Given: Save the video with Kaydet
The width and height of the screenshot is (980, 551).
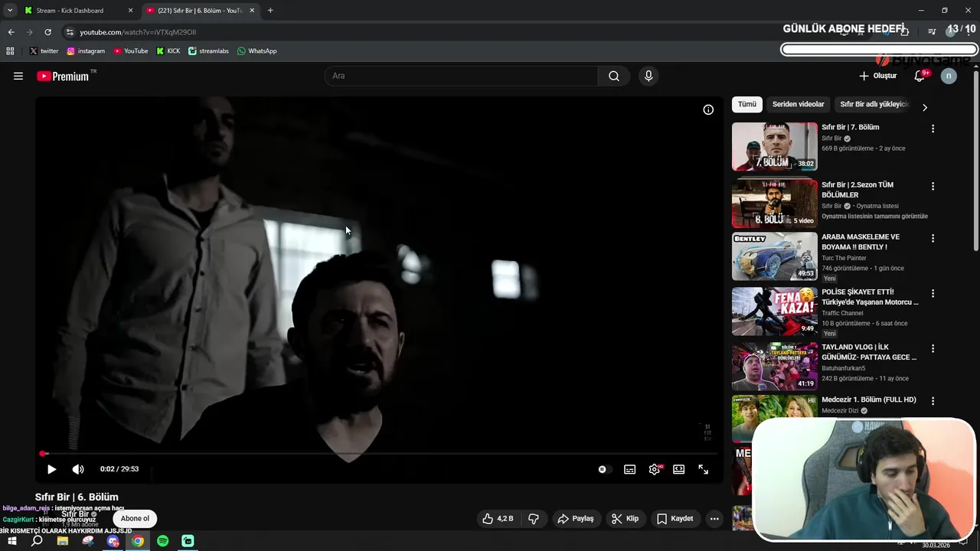Looking at the screenshot, I should click(675, 518).
